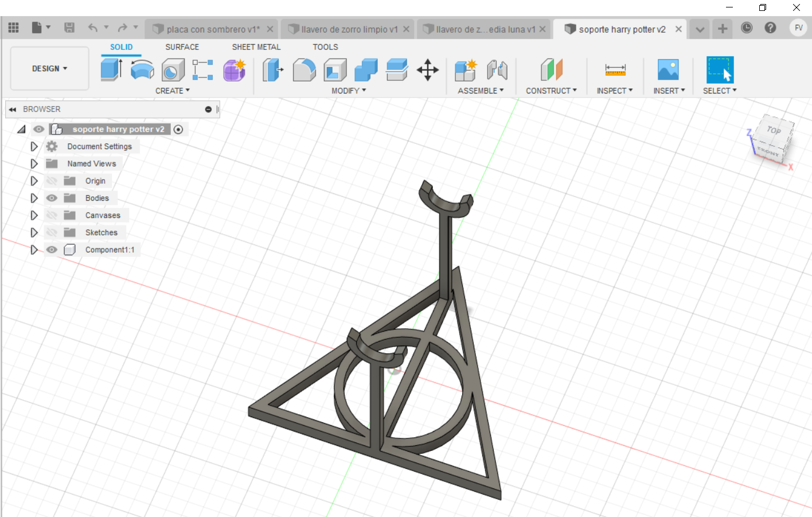Select the Press Pull tool
The width and height of the screenshot is (812, 517).
tap(273, 70)
